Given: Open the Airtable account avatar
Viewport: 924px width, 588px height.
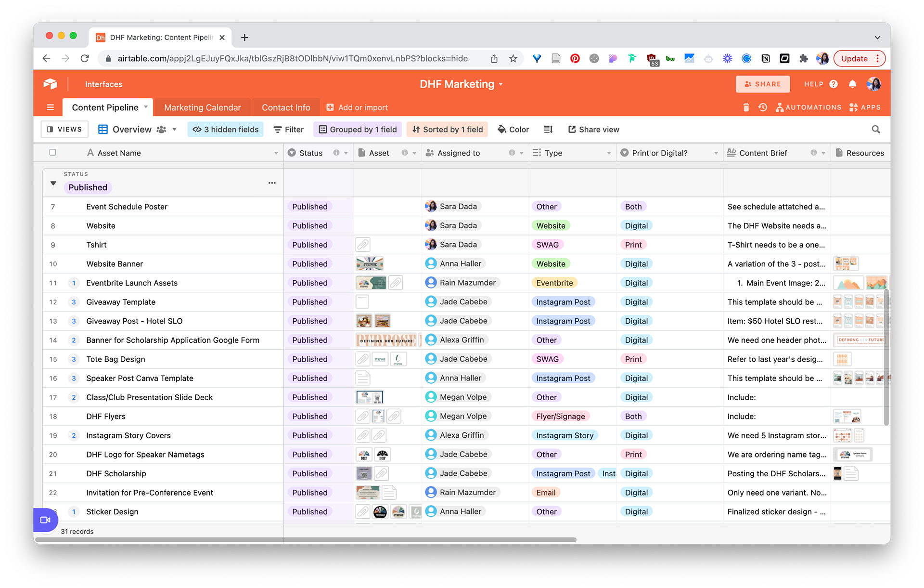Looking at the screenshot, I should [x=874, y=84].
